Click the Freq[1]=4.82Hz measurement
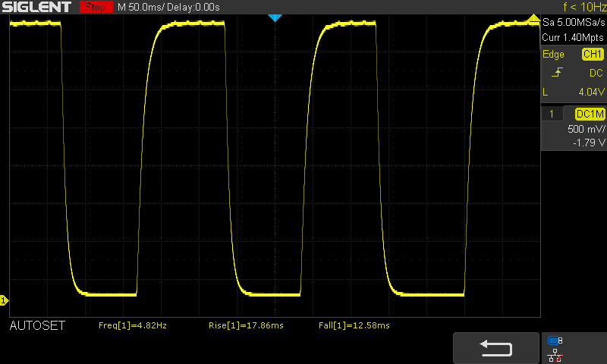 coord(132,326)
